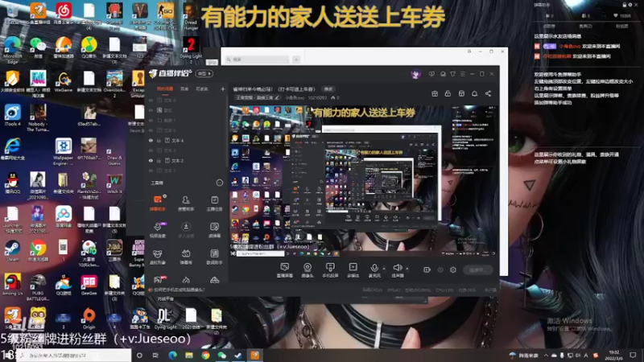Open the user avatar in title bar
This screenshot has height=362, width=644.
tap(415, 74)
